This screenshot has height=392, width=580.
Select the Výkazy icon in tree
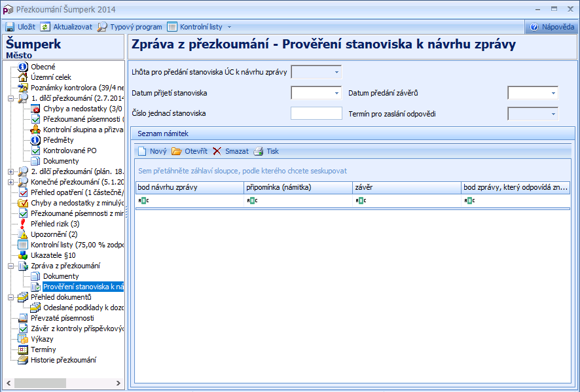tap(23, 339)
